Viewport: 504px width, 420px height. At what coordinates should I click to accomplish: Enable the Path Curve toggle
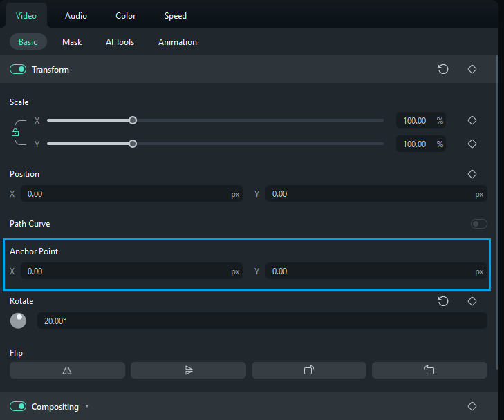pyautogui.click(x=478, y=224)
